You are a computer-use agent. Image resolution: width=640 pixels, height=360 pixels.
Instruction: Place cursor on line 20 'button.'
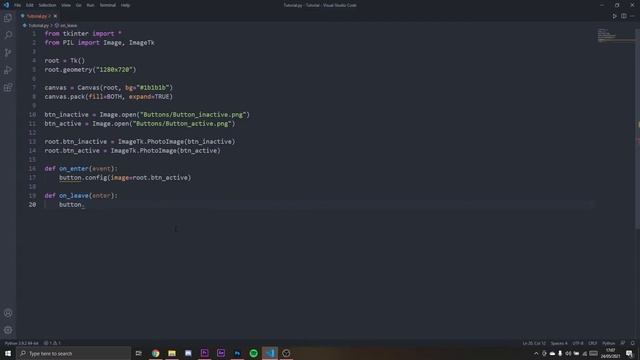72,204
